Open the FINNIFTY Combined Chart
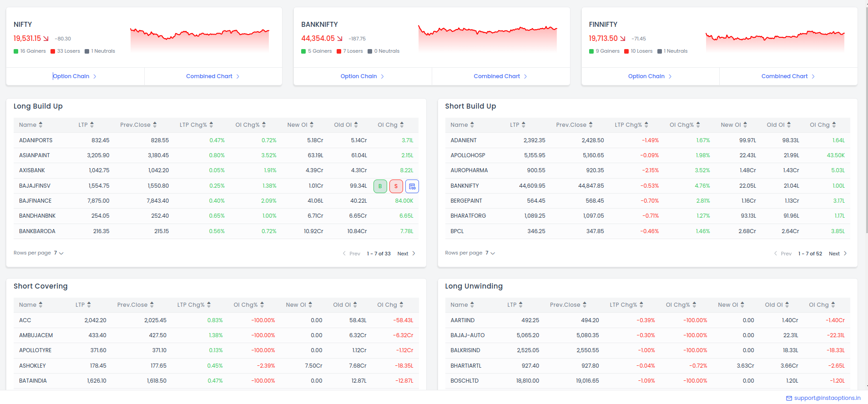The height and width of the screenshot is (404, 868). (788, 76)
